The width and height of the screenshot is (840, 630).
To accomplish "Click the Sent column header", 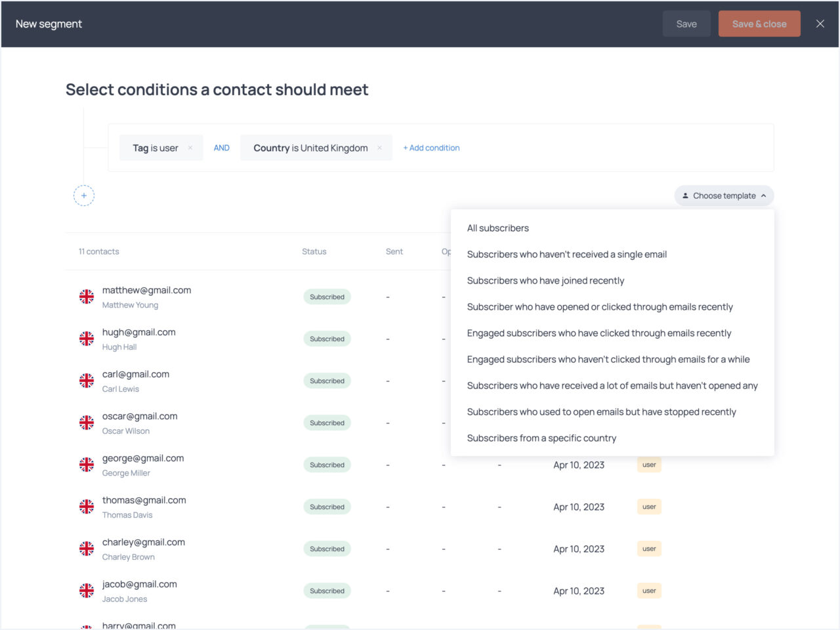I will [394, 251].
